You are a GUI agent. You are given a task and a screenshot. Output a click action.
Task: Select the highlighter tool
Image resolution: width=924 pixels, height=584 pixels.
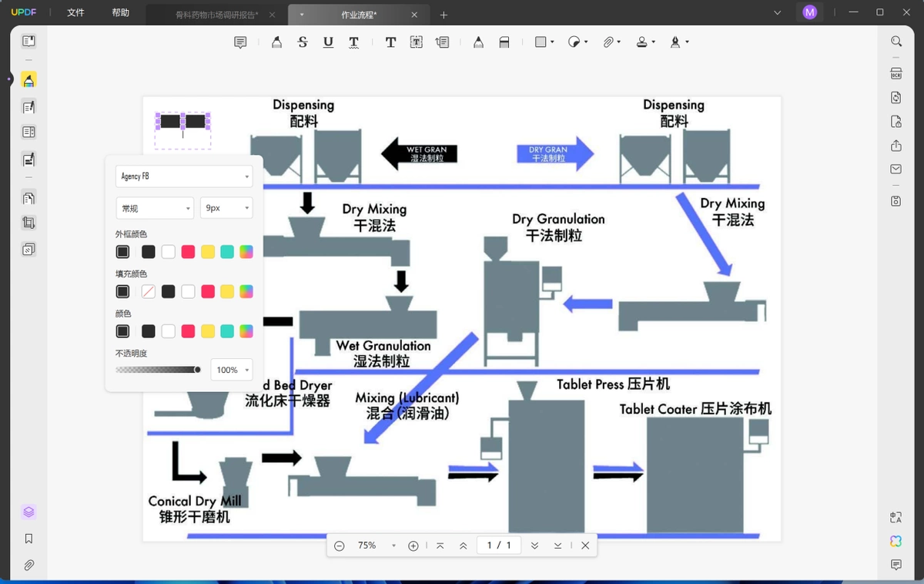point(276,42)
